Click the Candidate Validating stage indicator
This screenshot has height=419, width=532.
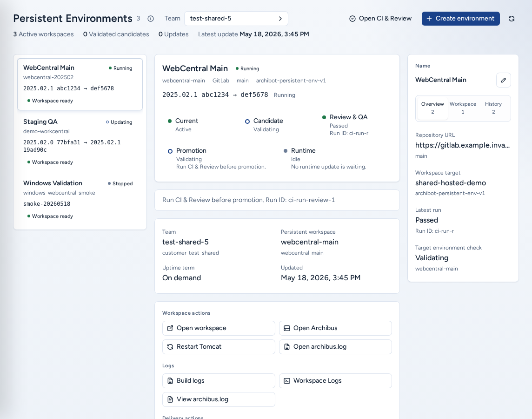pyautogui.click(x=264, y=125)
